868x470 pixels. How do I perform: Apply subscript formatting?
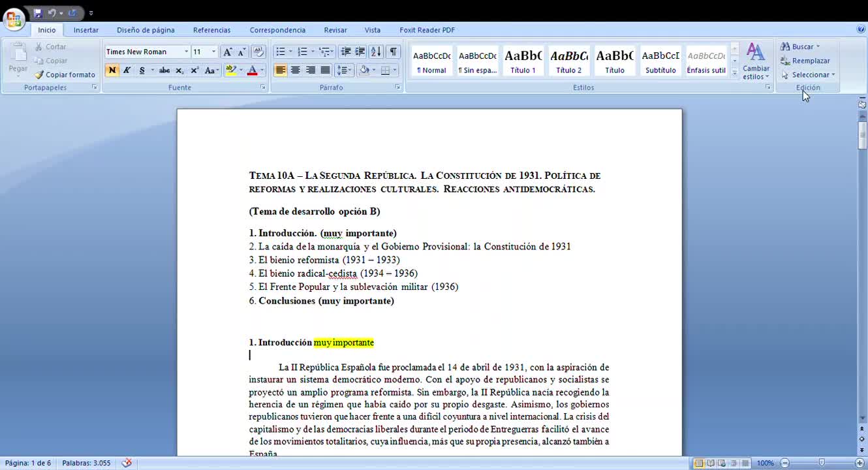[x=179, y=70]
